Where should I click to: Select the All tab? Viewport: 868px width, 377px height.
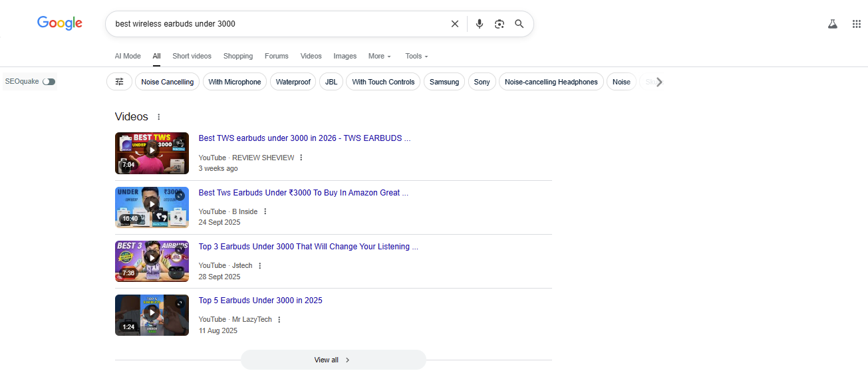tap(156, 56)
